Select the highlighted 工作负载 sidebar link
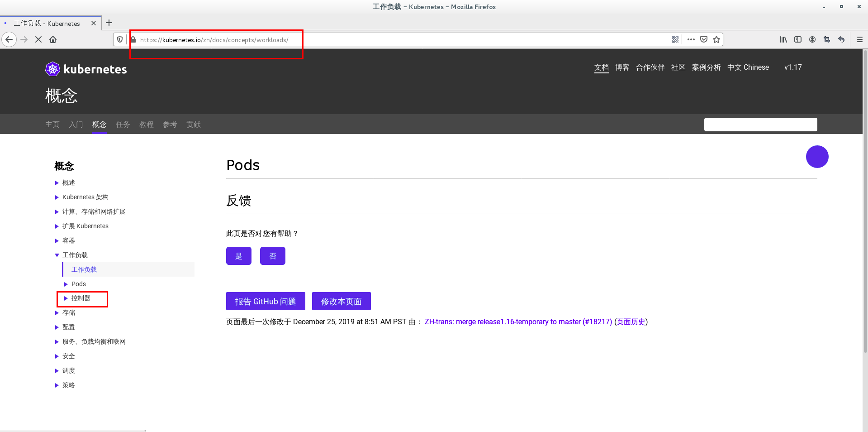Image resolution: width=868 pixels, height=432 pixels. point(84,269)
